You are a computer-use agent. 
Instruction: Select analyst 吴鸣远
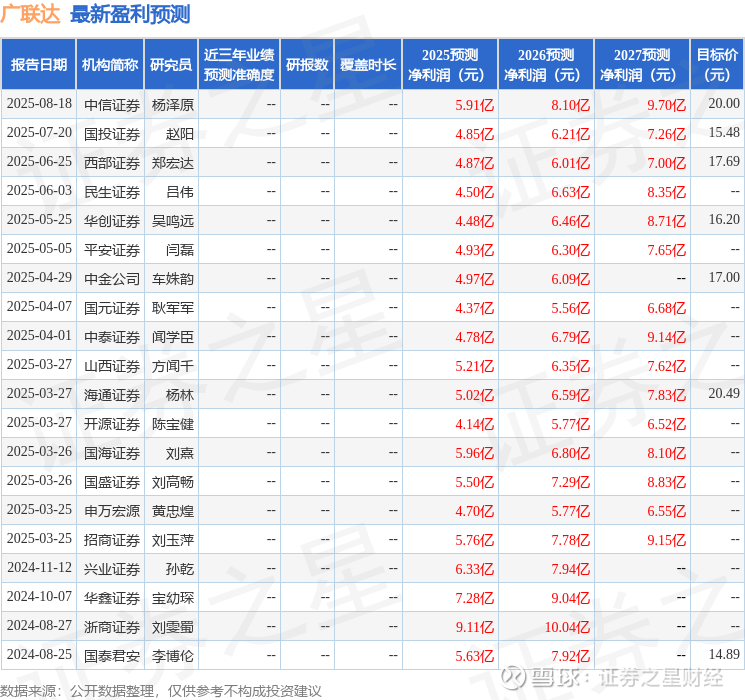(173, 221)
